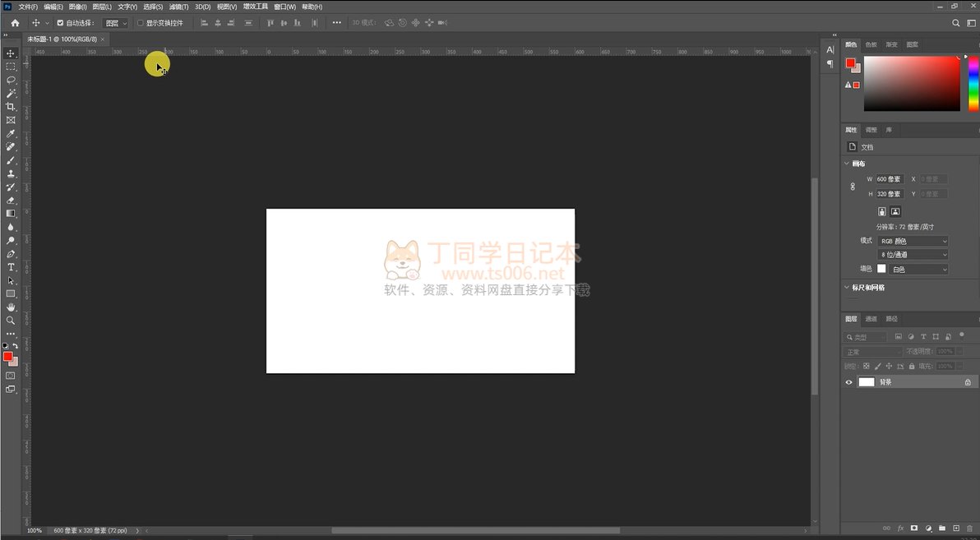Viewport: 980px width, 540px height.
Task: Select the Zoom magnifier tool
Action: coord(11,320)
